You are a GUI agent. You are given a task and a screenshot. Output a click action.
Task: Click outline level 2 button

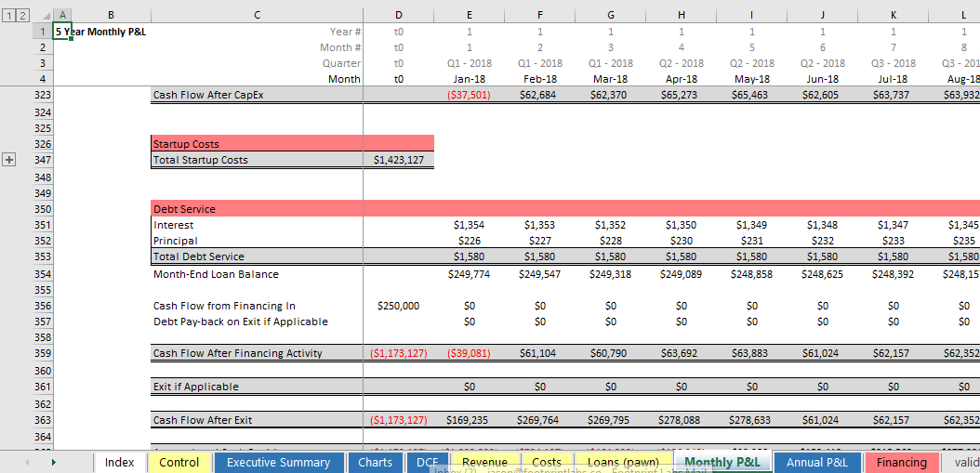pos(22,16)
